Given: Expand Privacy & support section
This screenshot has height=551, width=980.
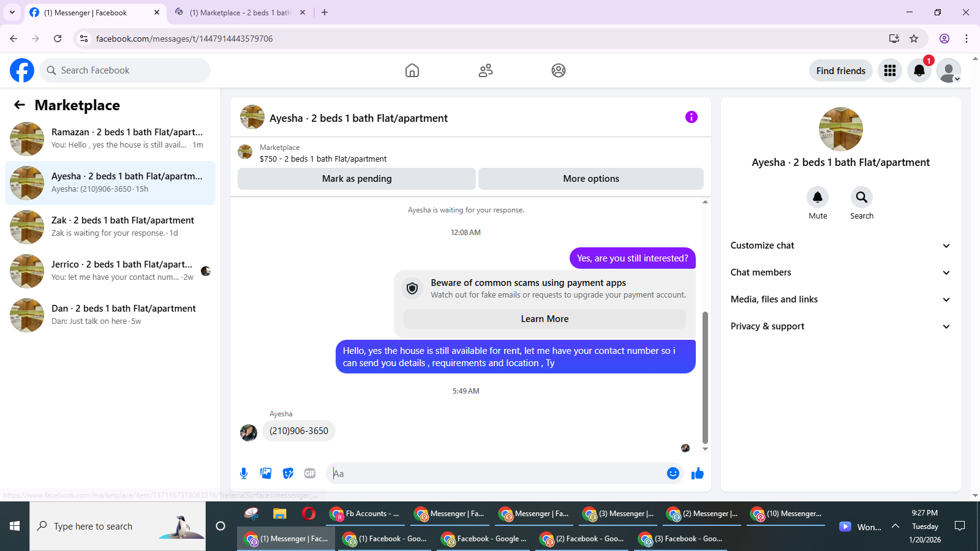Looking at the screenshot, I should tap(840, 326).
